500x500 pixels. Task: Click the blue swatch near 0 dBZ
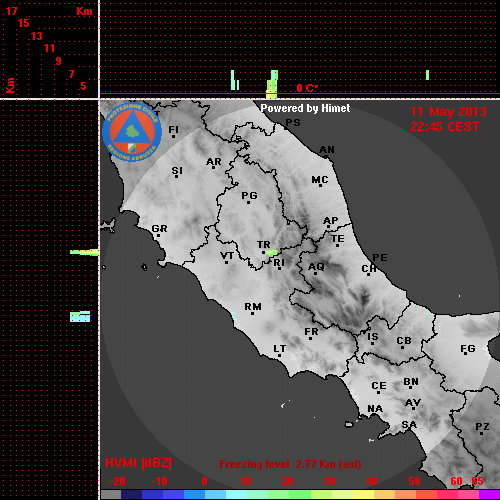[x=194, y=494]
